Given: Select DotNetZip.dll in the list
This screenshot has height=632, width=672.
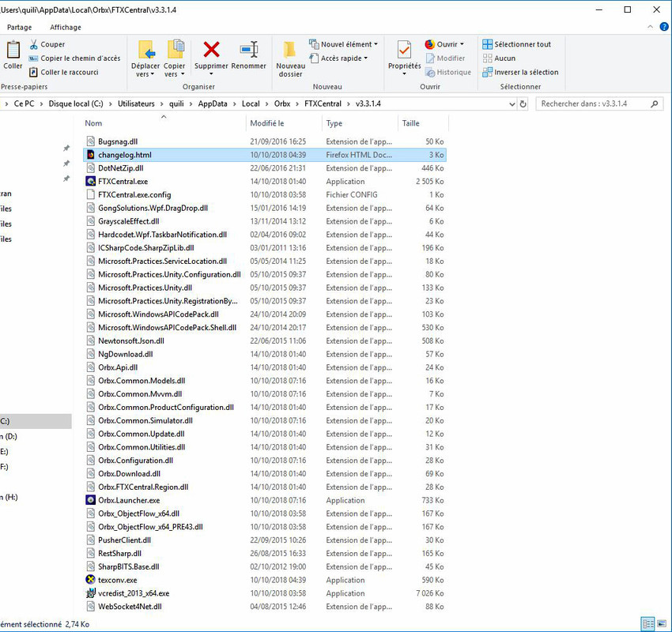Looking at the screenshot, I should 121,167.
